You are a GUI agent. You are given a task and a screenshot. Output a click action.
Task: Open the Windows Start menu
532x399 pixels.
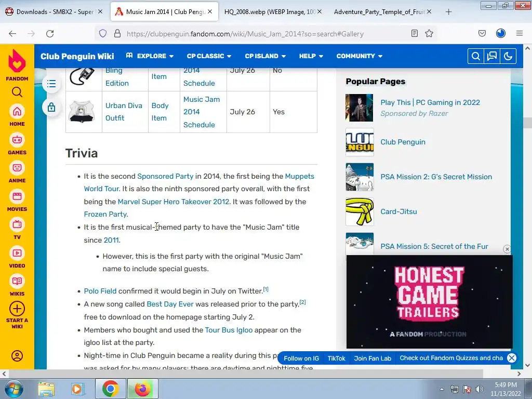click(x=13, y=389)
